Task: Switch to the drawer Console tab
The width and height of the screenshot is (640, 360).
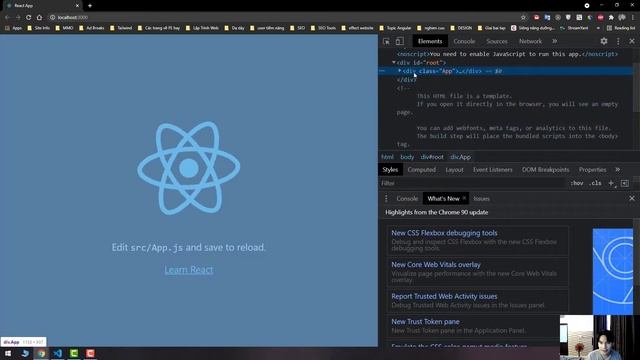Action: point(407,199)
